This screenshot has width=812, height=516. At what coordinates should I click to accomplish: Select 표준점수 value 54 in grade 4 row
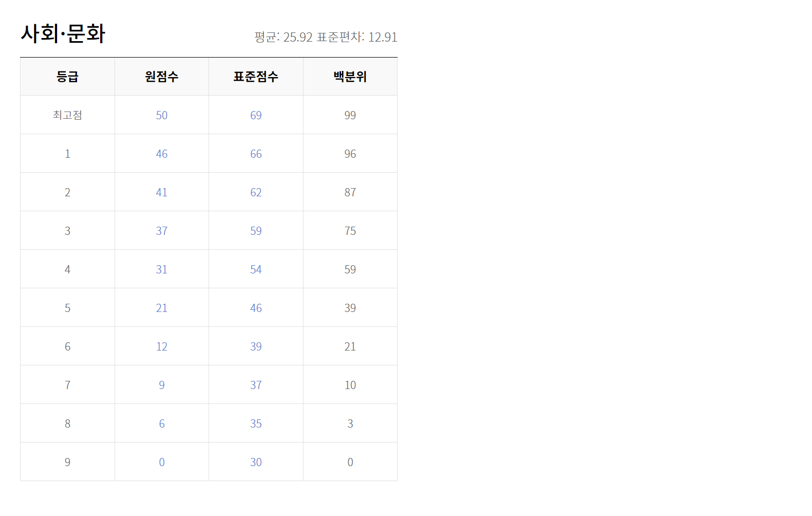pos(256,269)
